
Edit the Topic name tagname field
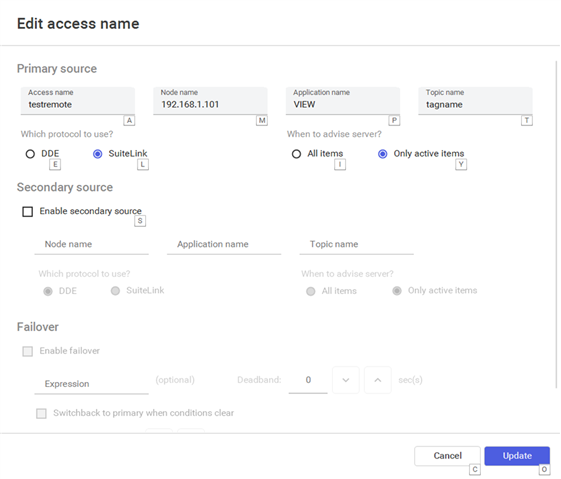(475, 101)
